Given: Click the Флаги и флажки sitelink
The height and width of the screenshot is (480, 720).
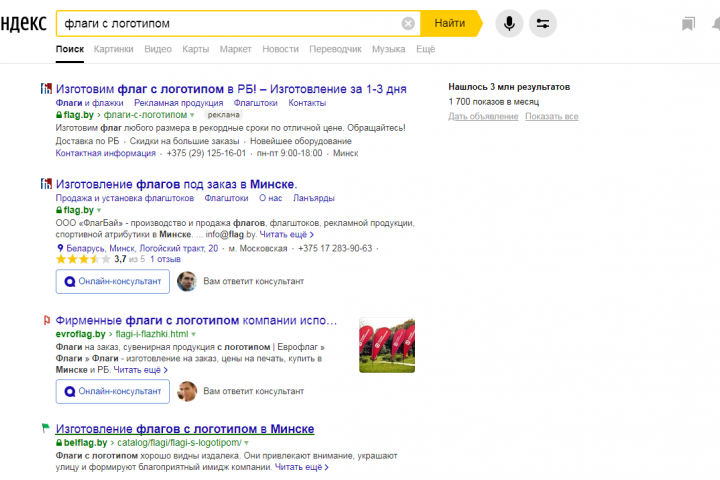Looking at the screenshot, I should point(90,103).
